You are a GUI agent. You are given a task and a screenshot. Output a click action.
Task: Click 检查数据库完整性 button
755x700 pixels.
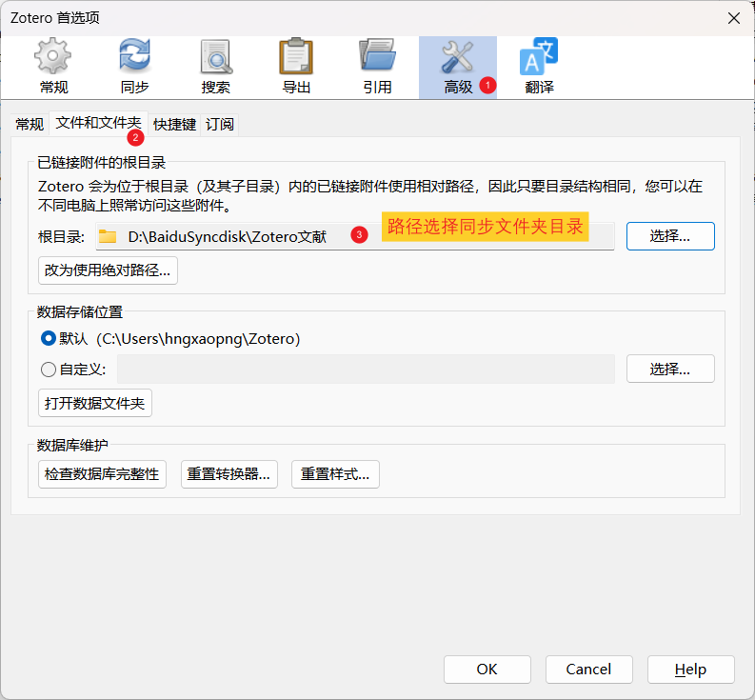tap(102, 474)
